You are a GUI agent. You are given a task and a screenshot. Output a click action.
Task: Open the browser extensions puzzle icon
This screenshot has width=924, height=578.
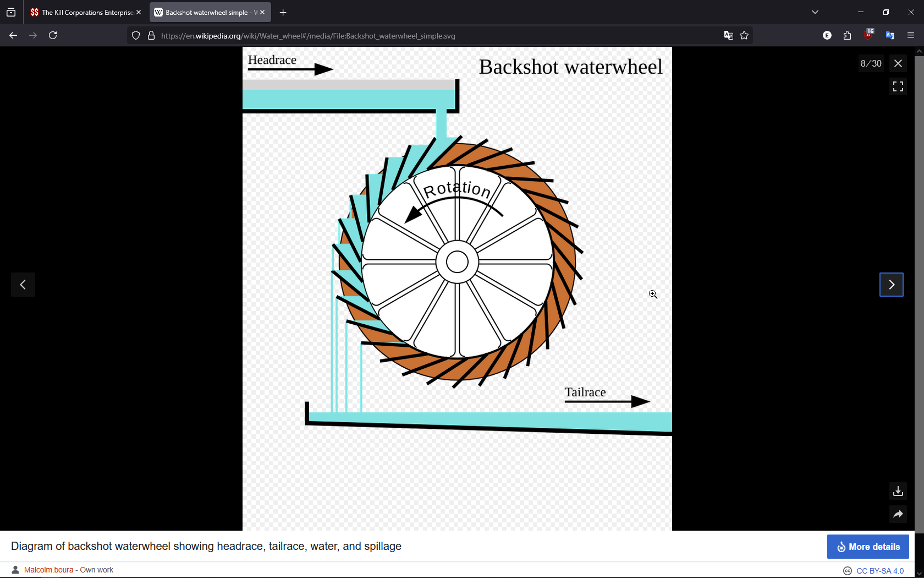(847, 36)
